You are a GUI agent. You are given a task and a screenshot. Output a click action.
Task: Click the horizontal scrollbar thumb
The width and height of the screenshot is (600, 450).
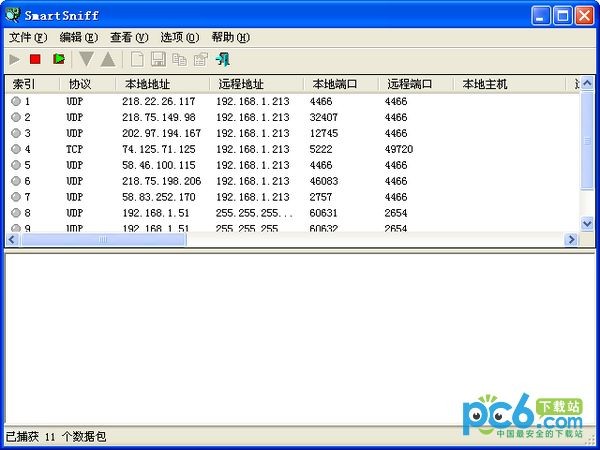(x=103, y=240)
